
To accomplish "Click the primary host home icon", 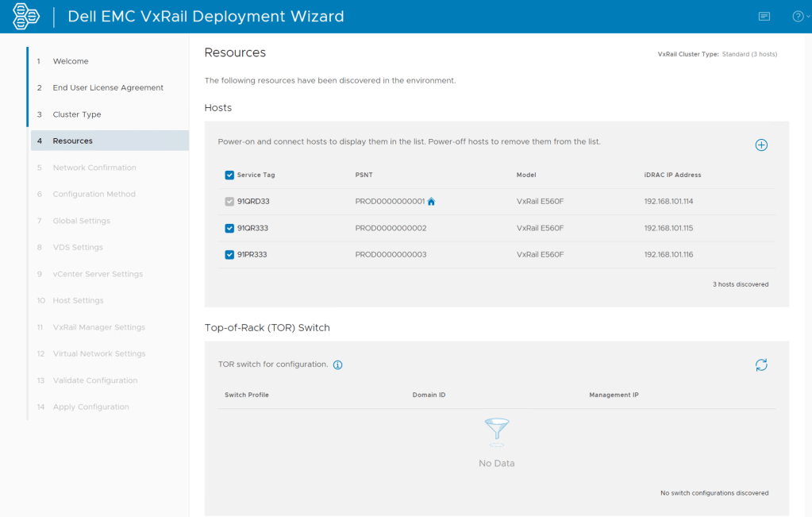I will [x=432, y=202].
